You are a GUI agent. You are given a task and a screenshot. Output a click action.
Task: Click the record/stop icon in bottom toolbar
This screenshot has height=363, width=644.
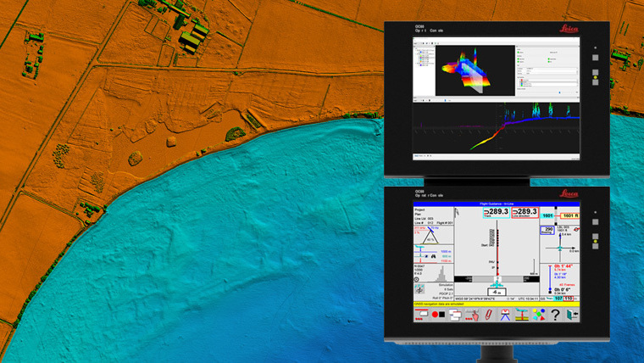tap(438, 315)
